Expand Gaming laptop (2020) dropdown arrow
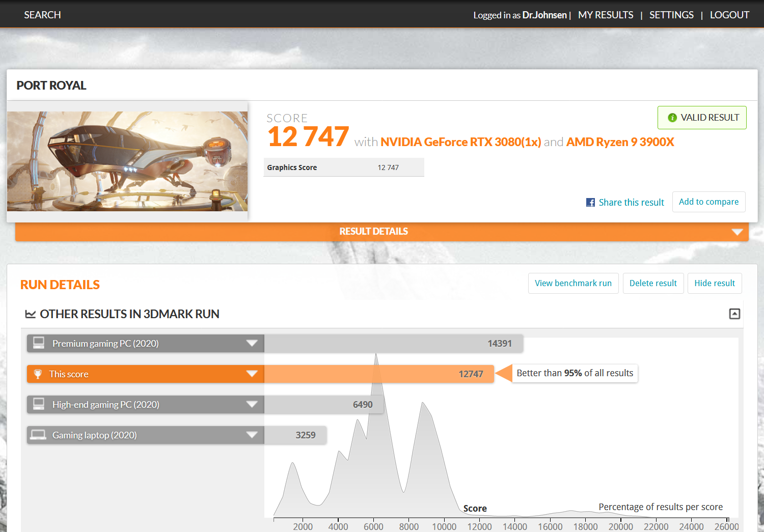 (252, 435)
